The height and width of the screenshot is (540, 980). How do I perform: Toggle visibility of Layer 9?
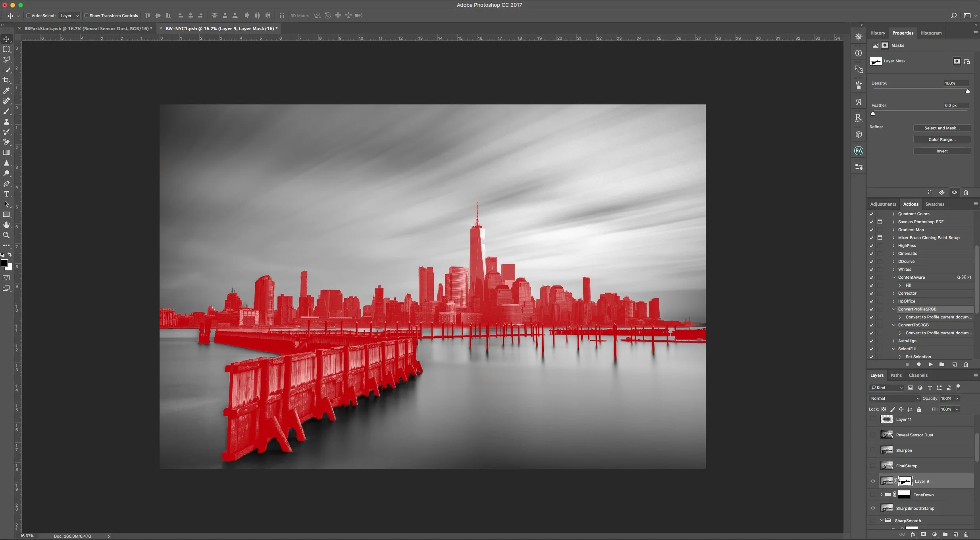tap(873, 481)
